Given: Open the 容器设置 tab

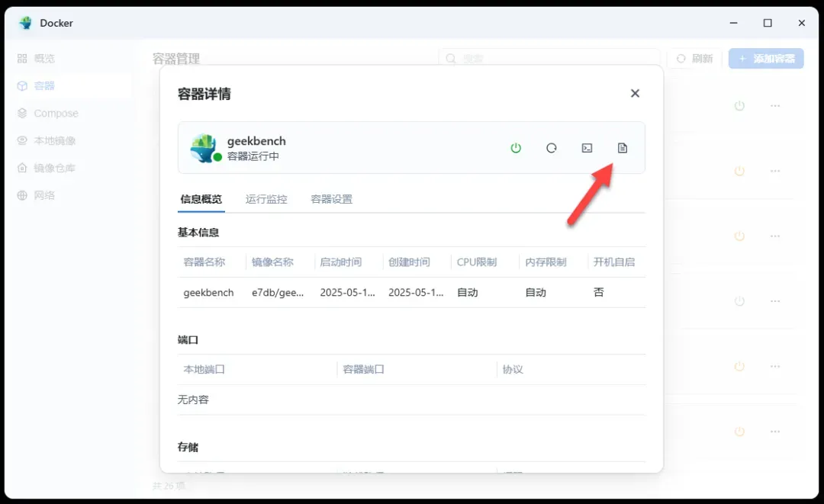Looking at the screenshot, I should click(x=332, y=200).
